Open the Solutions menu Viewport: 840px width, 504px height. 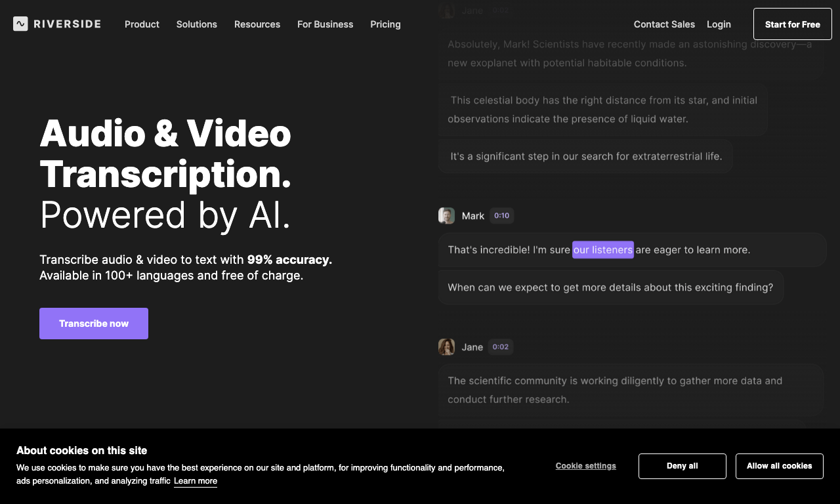click(x=196, y=24)
